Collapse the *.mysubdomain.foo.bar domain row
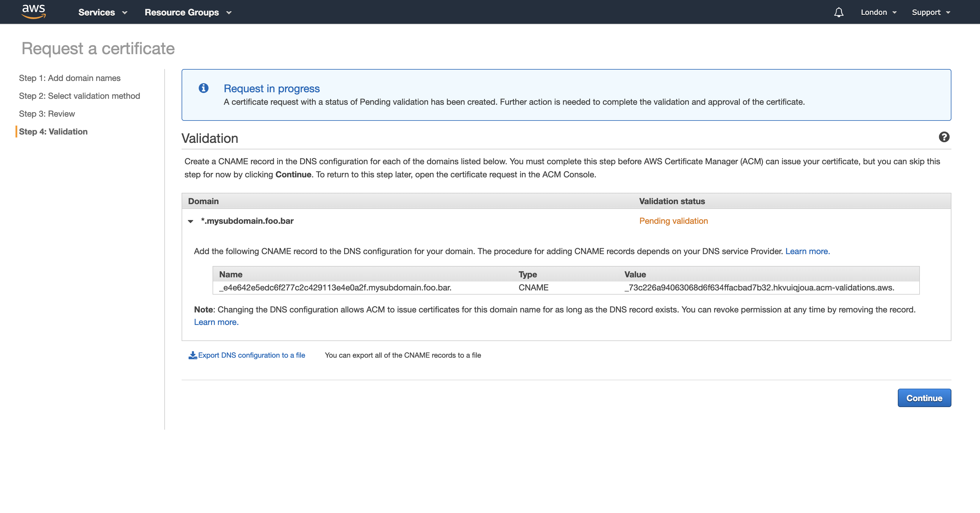The width and height of the screenshot is (980, 513). 191,221
